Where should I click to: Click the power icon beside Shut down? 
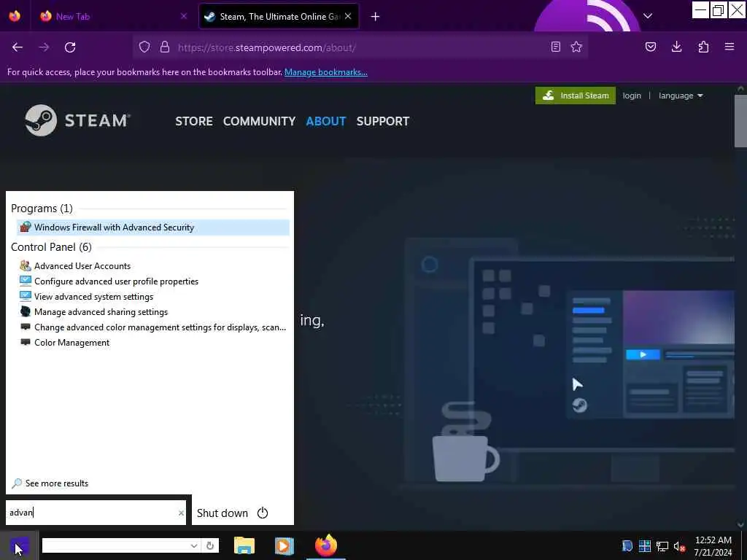(x=263, y=513)
